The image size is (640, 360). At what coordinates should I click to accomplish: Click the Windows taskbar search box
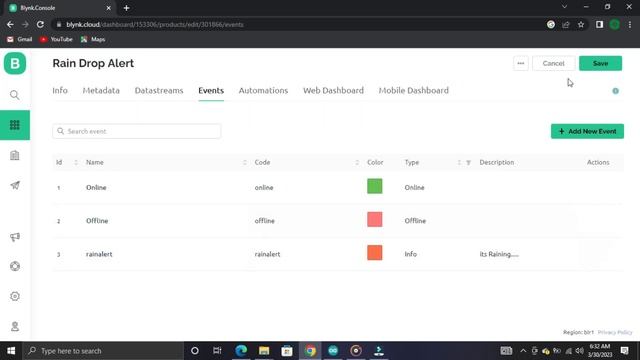point(103,351)
